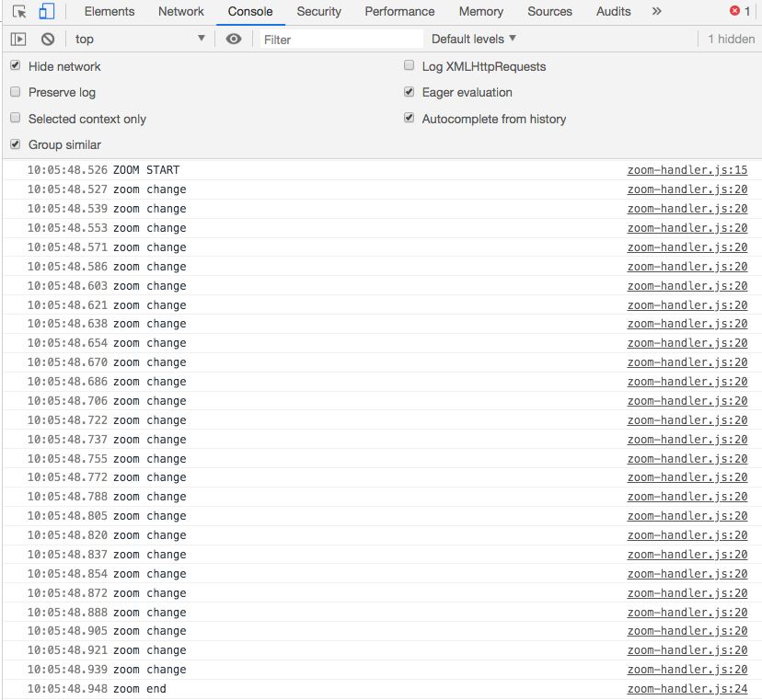Screen dimensions: 762x700
Task: Switch to the Elements tab
Action: 110,11
